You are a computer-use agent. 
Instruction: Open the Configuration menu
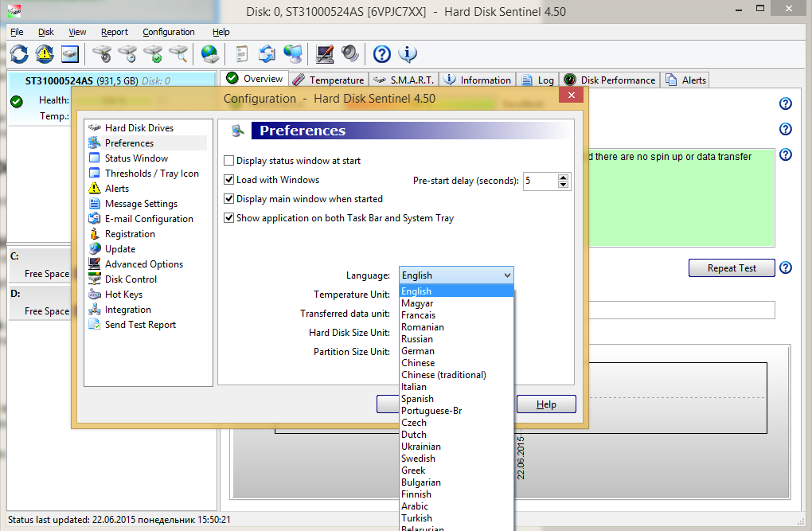(169, 32)
